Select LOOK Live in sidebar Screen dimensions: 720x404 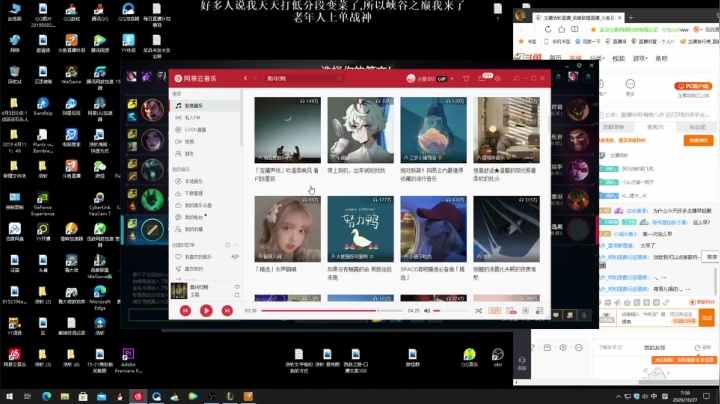point(205,129)
